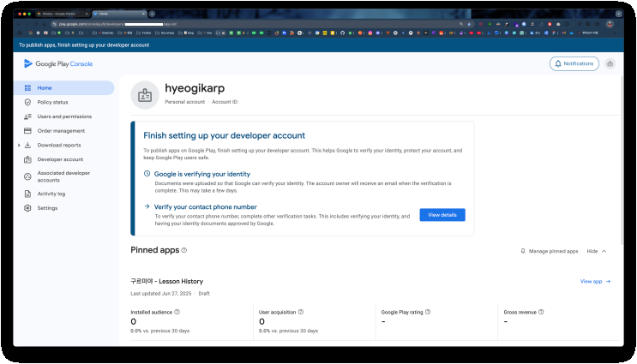This screenshot has height=364, width=637.
Task: Open the Home section in sidebar
Action: click(63, 87)
